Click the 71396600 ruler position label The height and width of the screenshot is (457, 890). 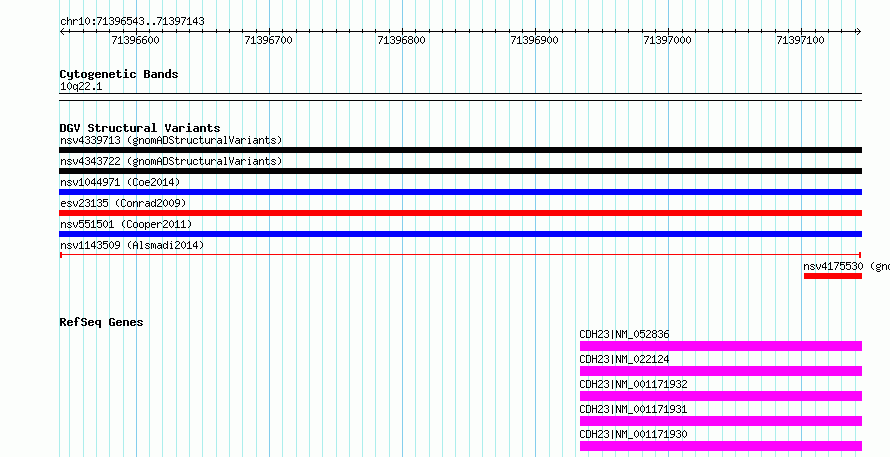[136, 40]
